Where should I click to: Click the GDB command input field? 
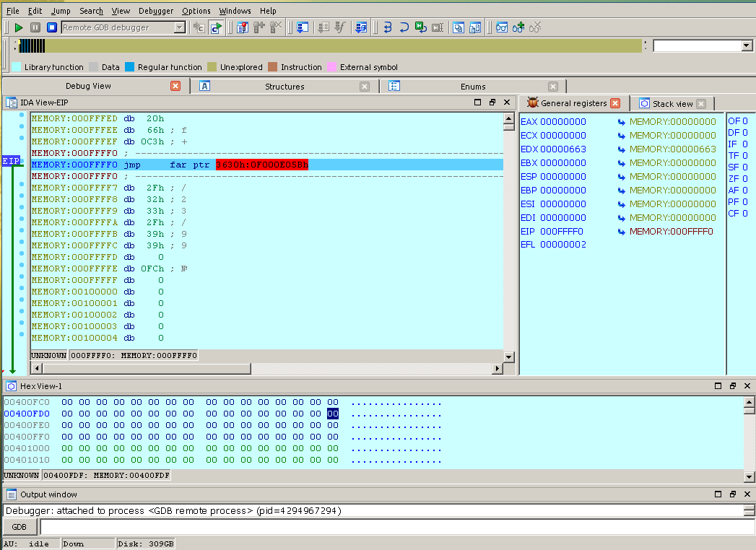(390, 528)
